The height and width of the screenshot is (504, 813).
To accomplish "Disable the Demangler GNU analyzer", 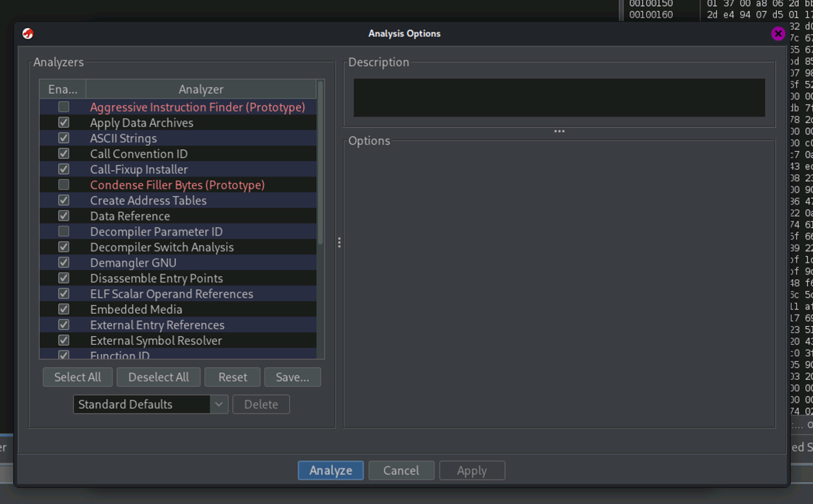I will click(64, 262).
